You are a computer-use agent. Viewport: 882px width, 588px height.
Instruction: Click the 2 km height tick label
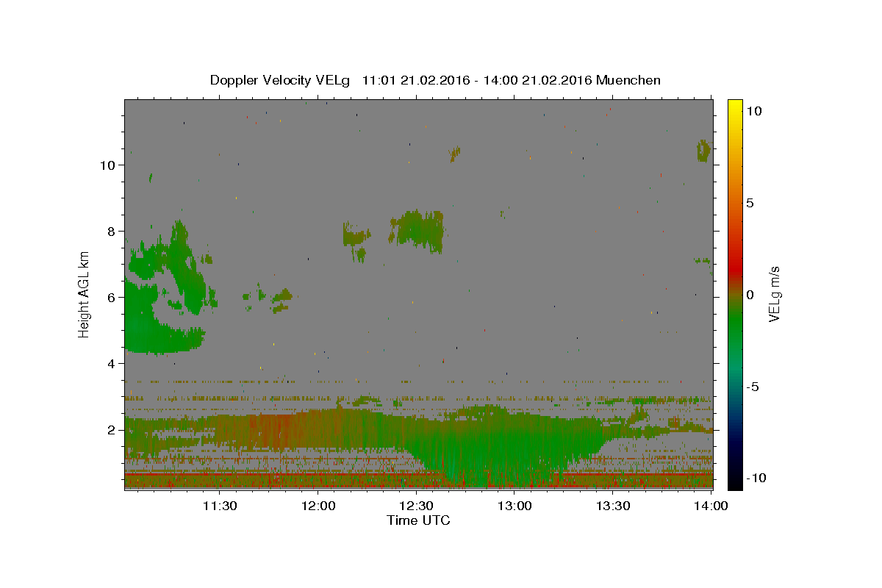111,430
